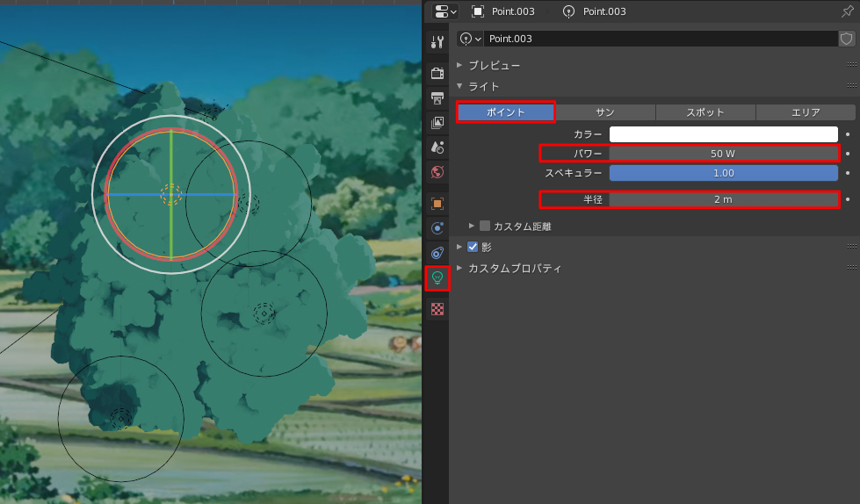Open the Physics properties tab

pyautogui.click(x=437, y=228)
